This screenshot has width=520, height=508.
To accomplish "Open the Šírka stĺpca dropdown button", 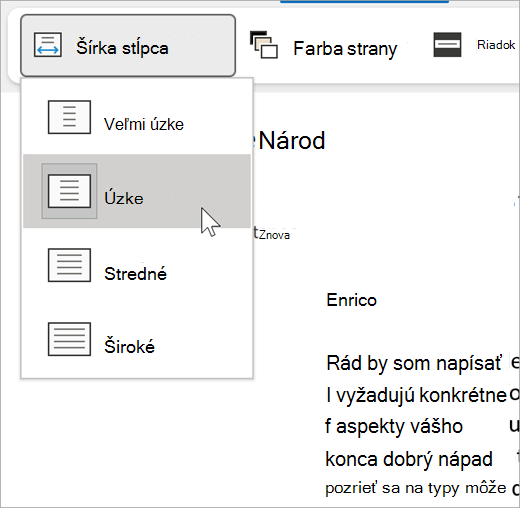I will pyautogui.click(x=128, y=46).
